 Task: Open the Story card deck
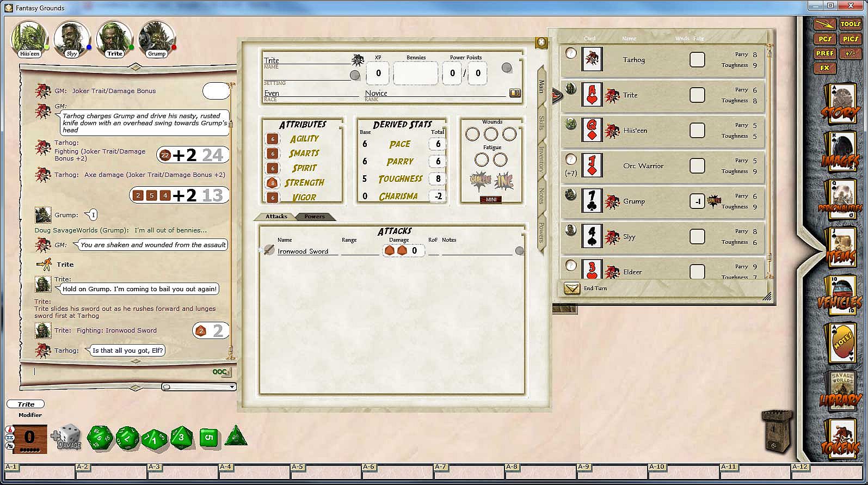(x=840, y=103)
